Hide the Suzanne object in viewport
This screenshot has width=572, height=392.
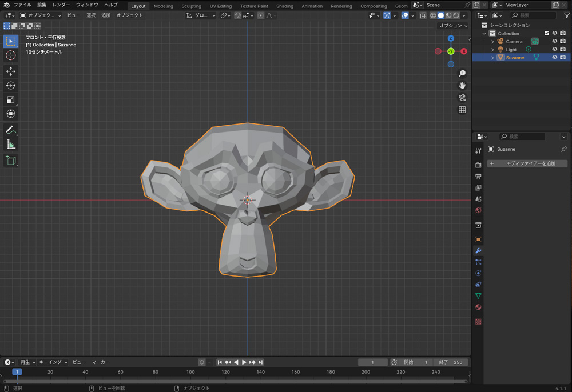pyautogui.click(x=554, y=58)
